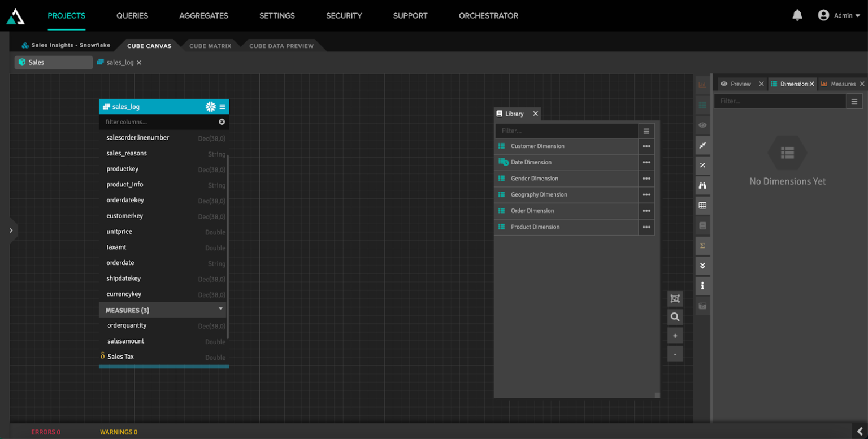Click the camera snapshot icon
This screenshot has width=868, height=439.
[x=702, y=305]
